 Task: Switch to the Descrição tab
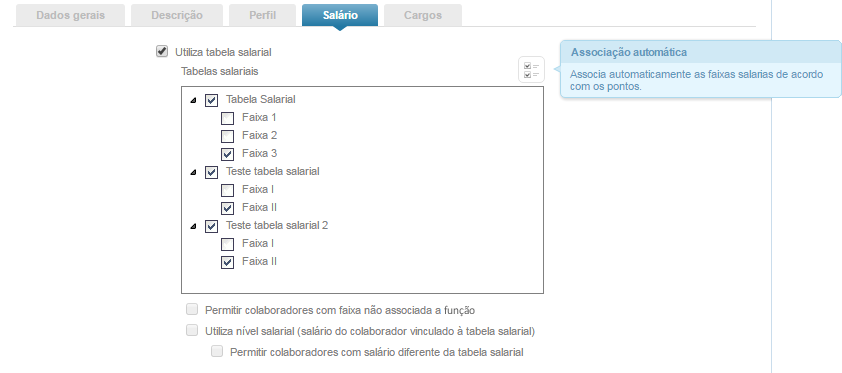(x=177, y=15)
